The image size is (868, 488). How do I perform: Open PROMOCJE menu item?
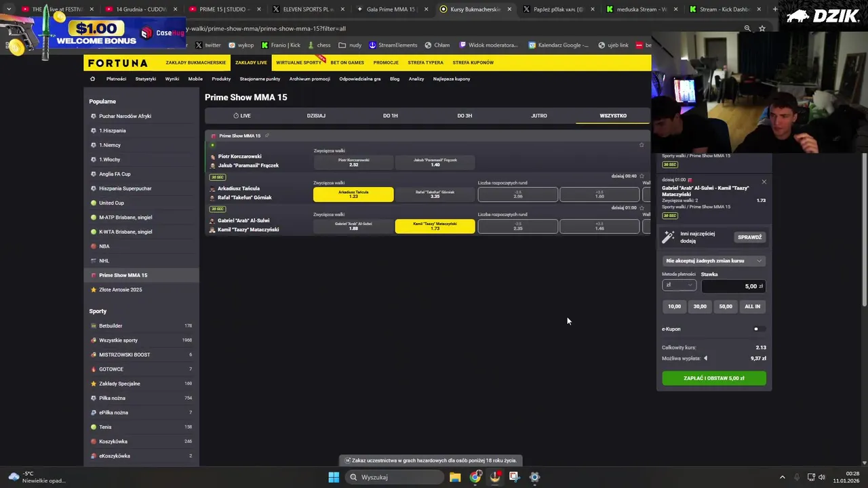click(386, 62)
